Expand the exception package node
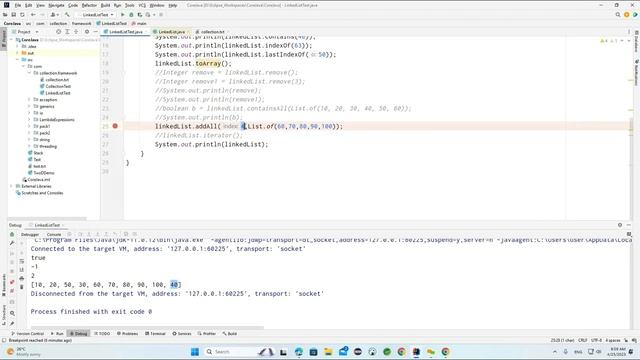Viewport: 640px width, 360px height. pyautogui.click(x=29, y=100)
